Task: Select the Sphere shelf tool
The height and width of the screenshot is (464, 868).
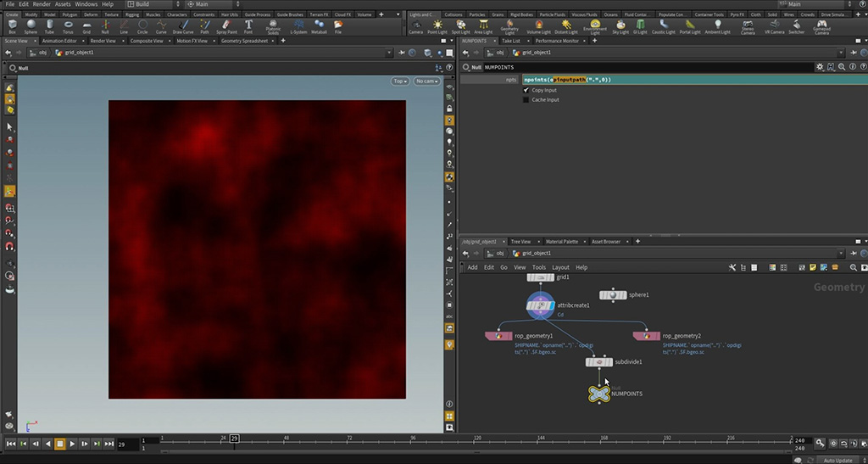Action: click(x=31, y=25)
